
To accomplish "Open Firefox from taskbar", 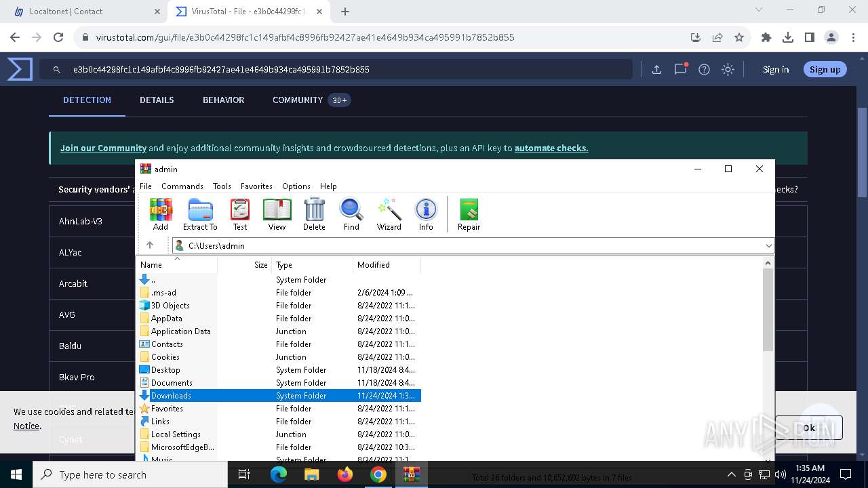I will (x=345, y=474).
